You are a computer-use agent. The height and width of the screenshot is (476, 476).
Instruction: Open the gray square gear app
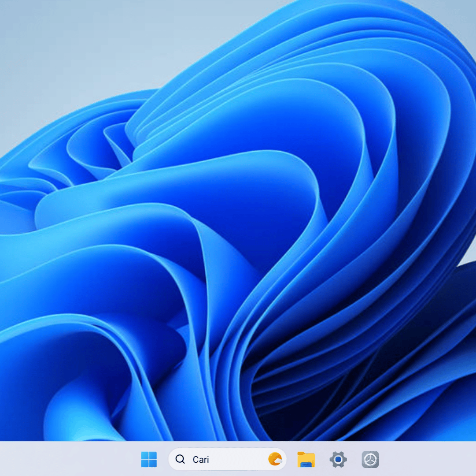[x=370, y=459]
